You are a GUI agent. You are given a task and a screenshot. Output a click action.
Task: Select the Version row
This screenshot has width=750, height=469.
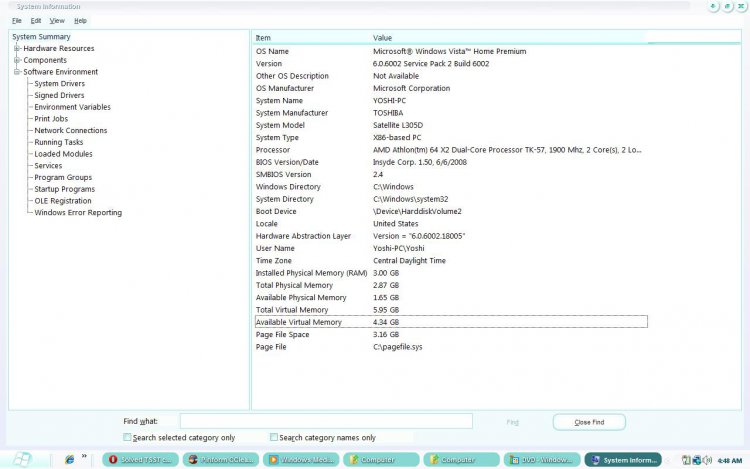[451, 64]
